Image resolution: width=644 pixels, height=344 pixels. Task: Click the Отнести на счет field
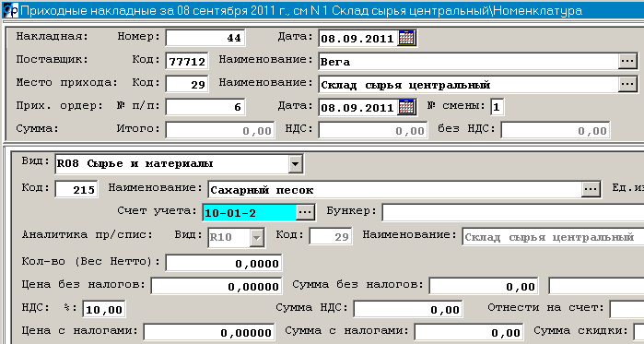point(626,309)
